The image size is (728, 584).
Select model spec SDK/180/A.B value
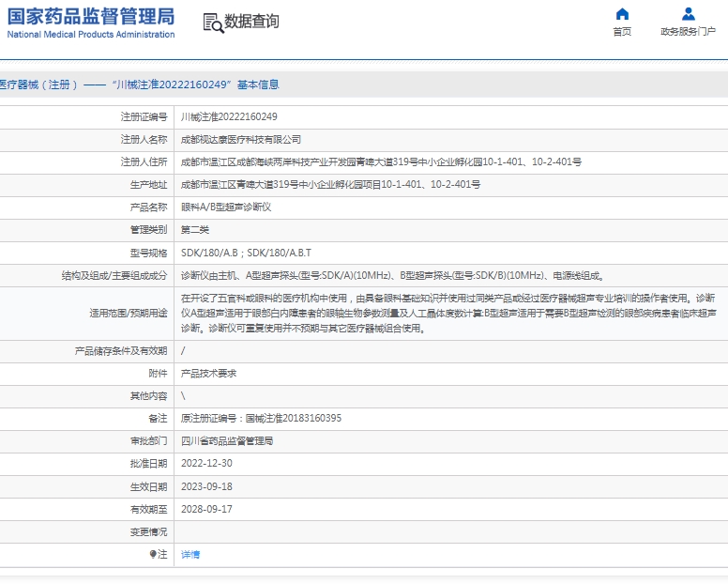246,253
